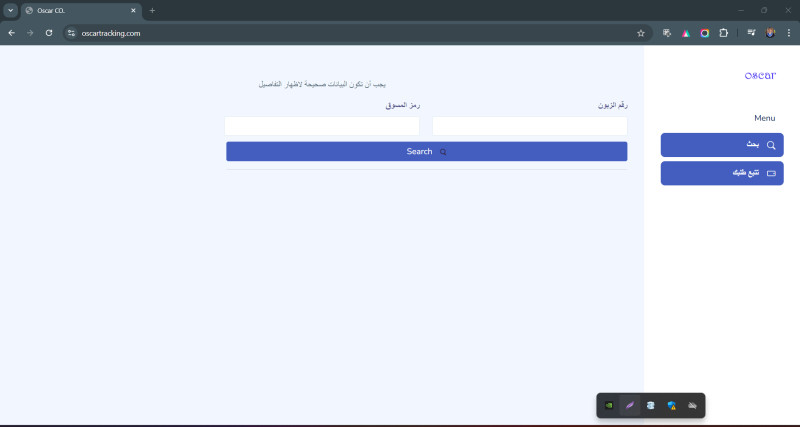Open the بحث search menu item
This screenshot has width=800, height=427.
(721, 145)
